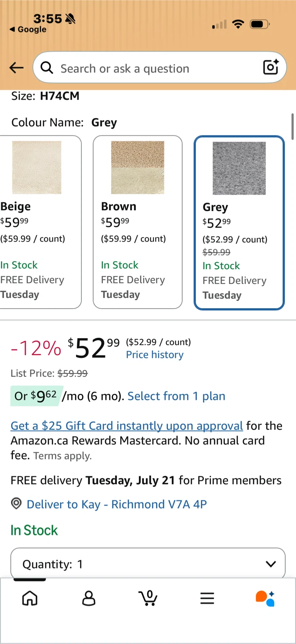
Task: Open the Price history link
Action: (155, 355)
